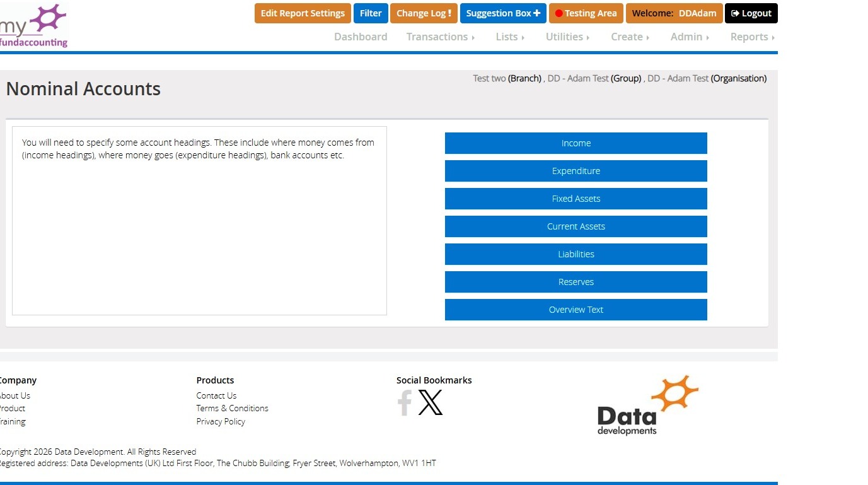
Task: Click the Data Developments footer logo
Action: point(648,405)
